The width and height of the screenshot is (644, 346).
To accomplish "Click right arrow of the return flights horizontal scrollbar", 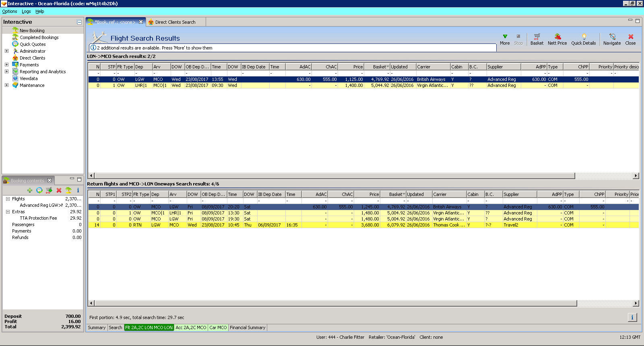I will point(636,303).
